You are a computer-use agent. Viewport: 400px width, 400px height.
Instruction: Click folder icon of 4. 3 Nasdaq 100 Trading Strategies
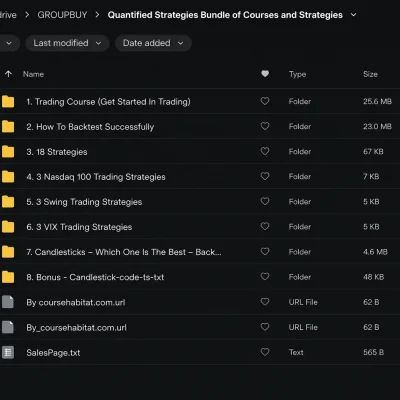(8, 177)
